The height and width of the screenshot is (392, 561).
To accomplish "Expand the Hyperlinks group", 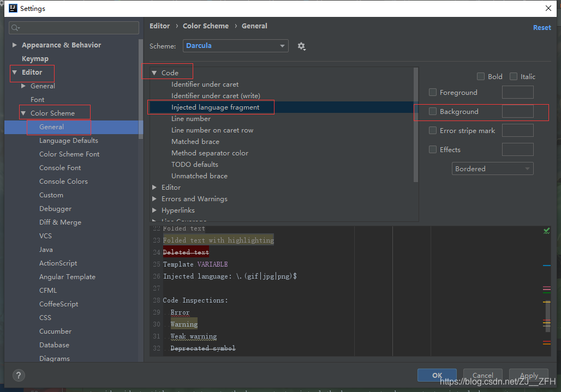I will [x=154, y=210].
